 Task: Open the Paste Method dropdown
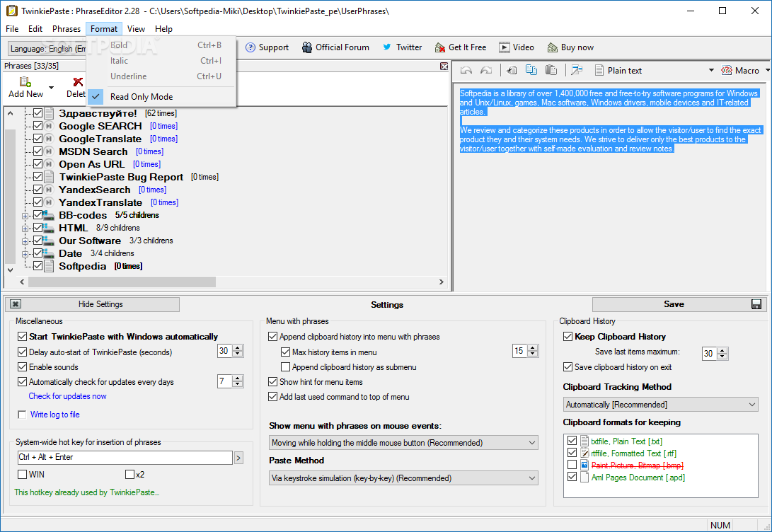[403, 478]
